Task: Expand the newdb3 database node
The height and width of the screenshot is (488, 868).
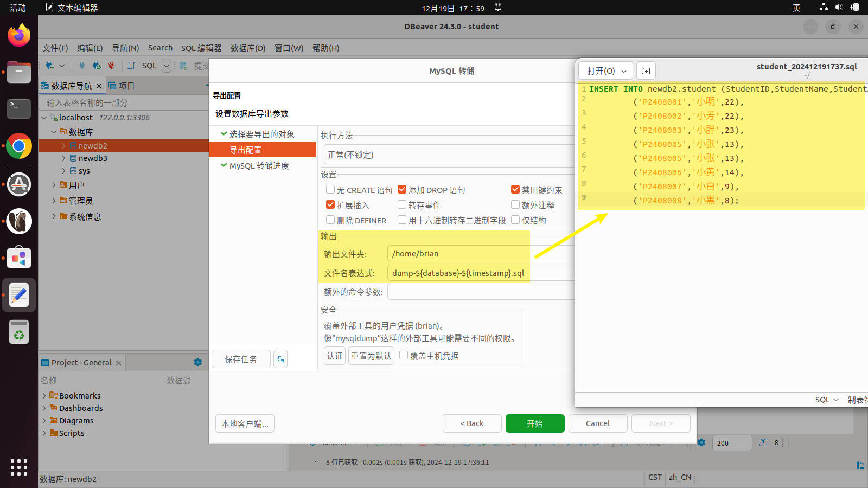Action: tap(63, 158)
